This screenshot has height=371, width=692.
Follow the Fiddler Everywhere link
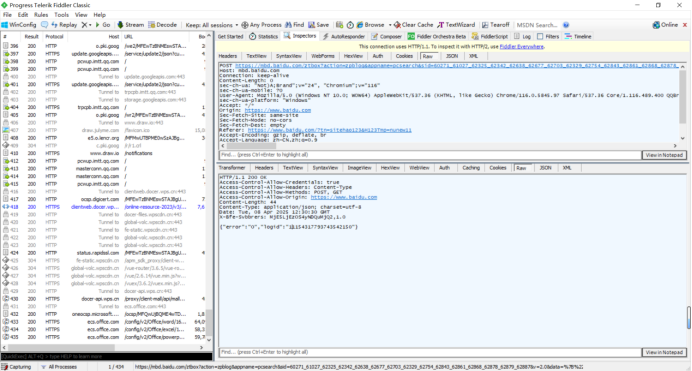click(x=521, y=47)
